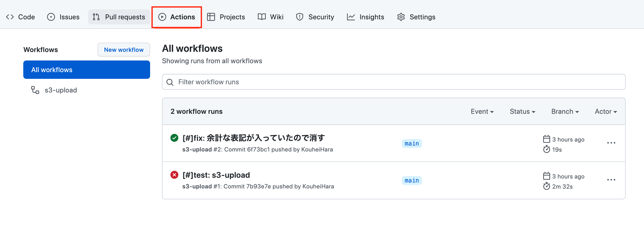The height and width of the screenshot is (237, 644).
Task: Open repository Settings gear icon
Action: point(401,17)
